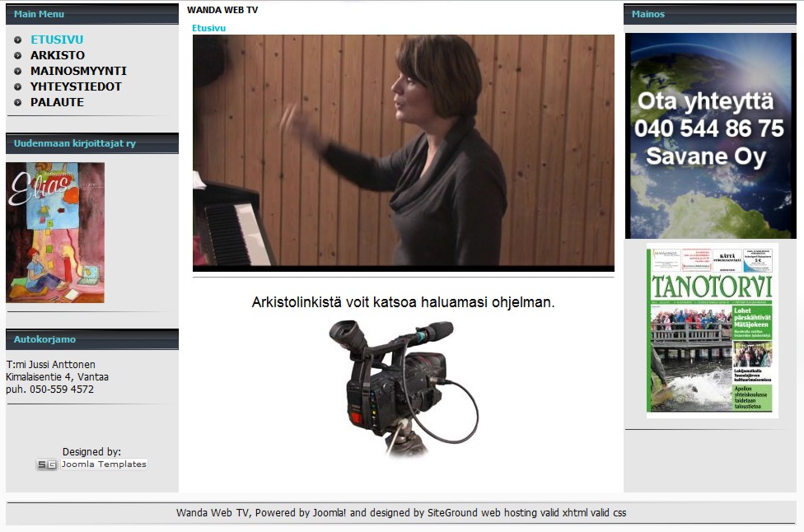Screen dimensions: 804x532
Task: Open the Joomla Templates link
Action: (104, 464)
